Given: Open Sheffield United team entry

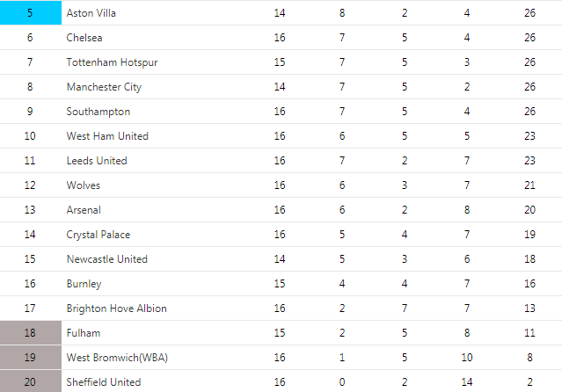Looking at the screenshot, I should click(104, 382).
